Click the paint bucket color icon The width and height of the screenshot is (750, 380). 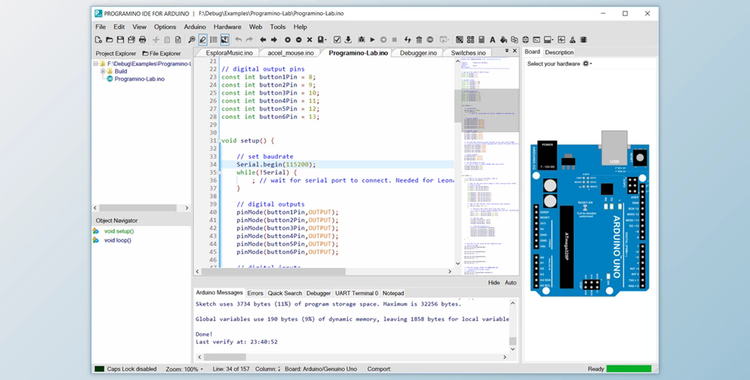tap(503, 40)
